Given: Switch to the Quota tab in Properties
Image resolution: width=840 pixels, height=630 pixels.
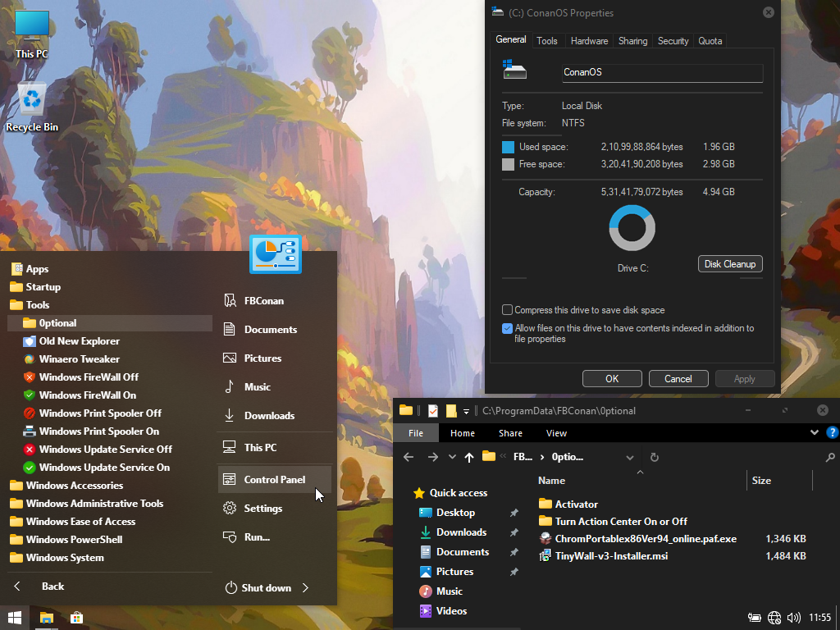Looking at the screenshot, I should tap(710, 41).
